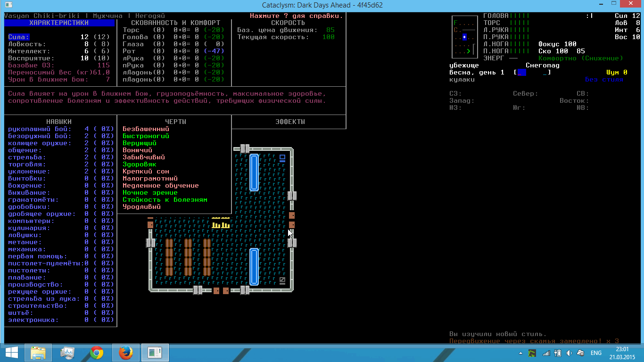The width and height of the screenshot is (644, 362).
Task: Click the "первая помощь:" skill row
Action: tap(61, 256)
